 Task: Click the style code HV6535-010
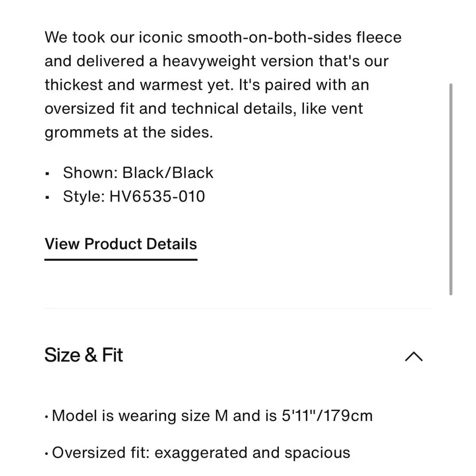157,196
